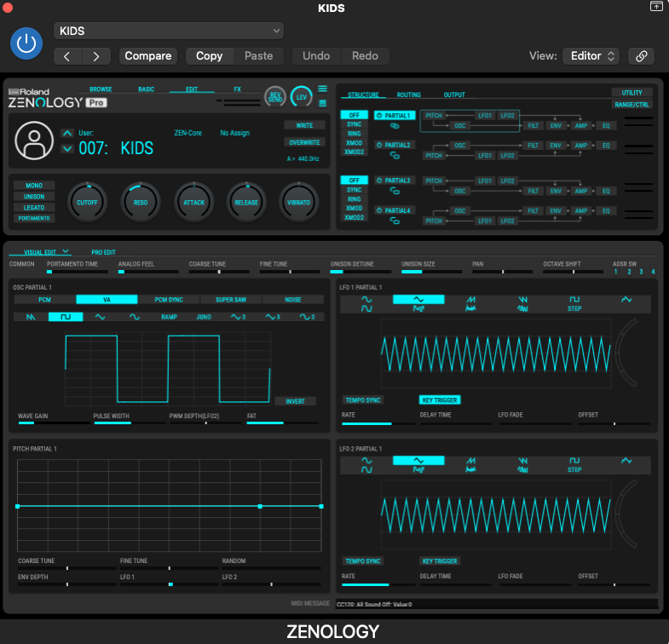Switch to the FX tab
The image size is (669, 644).
coord(237,89)
